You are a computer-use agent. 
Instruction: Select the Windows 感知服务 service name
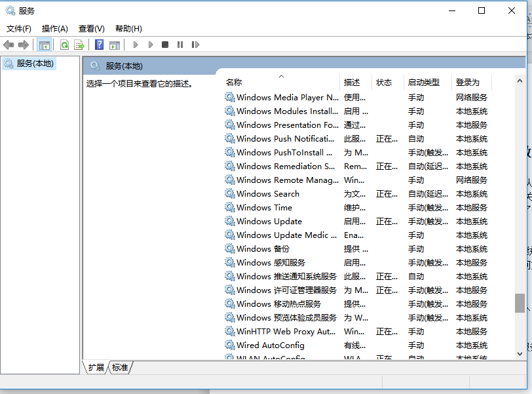271,263
